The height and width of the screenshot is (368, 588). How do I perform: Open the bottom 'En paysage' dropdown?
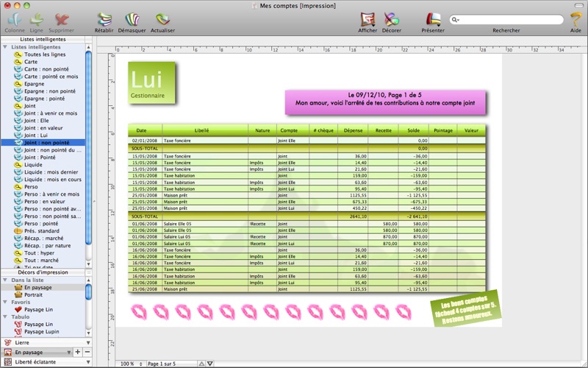[x=37, y=353]
